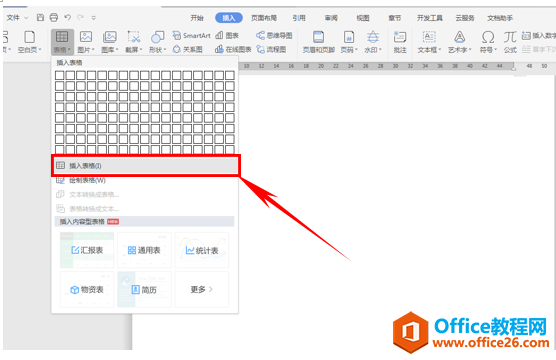Insert a 公式 formula
The image size is (556, 360).
coord(510,41)
